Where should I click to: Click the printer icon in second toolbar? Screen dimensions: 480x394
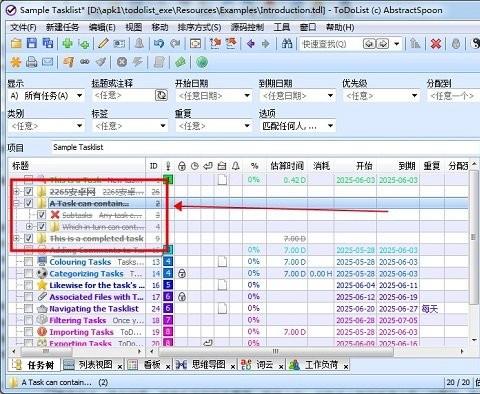(x=32, y=62)
